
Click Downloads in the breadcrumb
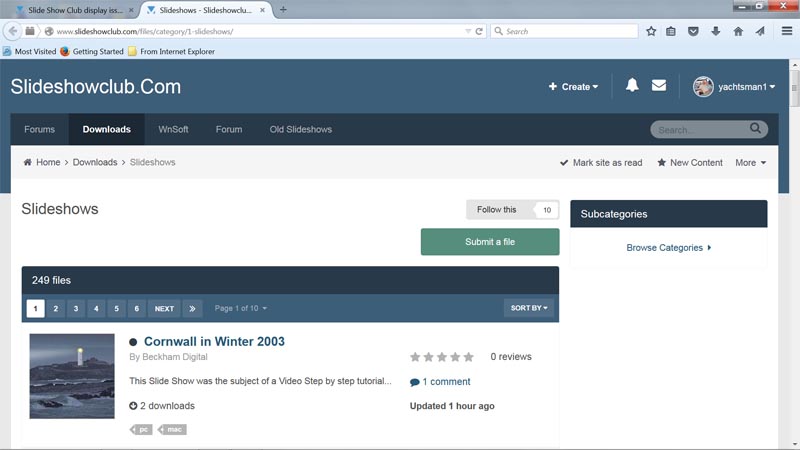[95, 162]
